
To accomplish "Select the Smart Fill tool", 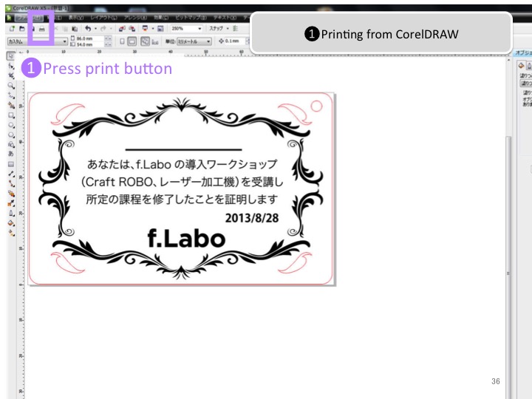I will pos(11,105).
